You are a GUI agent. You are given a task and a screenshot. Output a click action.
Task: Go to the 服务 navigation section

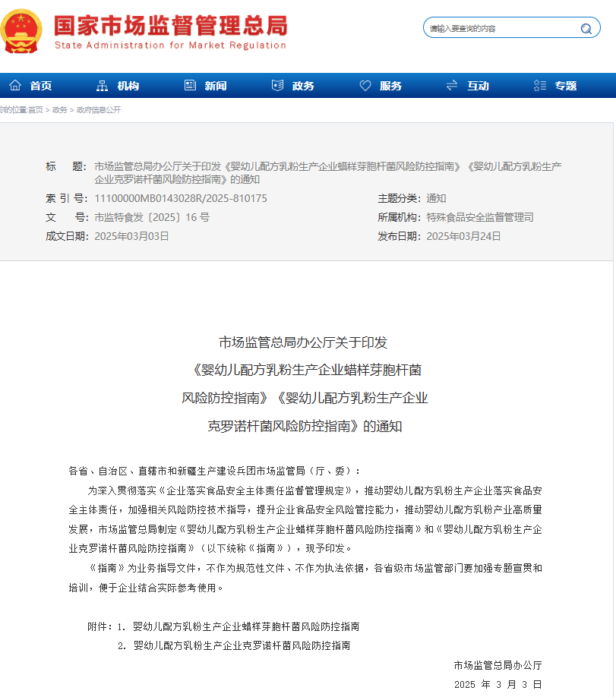pos(391,86)
